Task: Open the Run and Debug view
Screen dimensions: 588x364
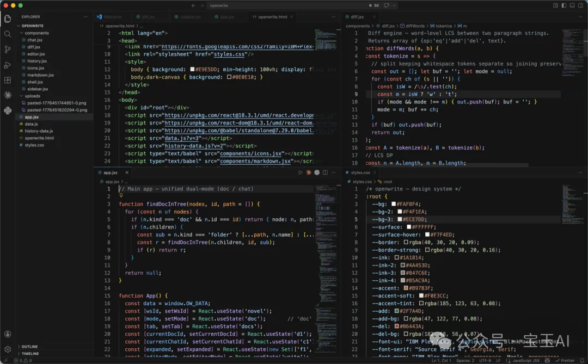Action: click(x=8, y=65)
